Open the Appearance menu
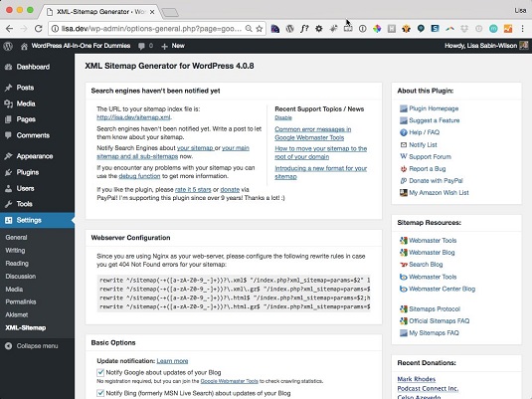Image resolution: width=532 pixels, height=399 pixels. (x=35, y=156)
